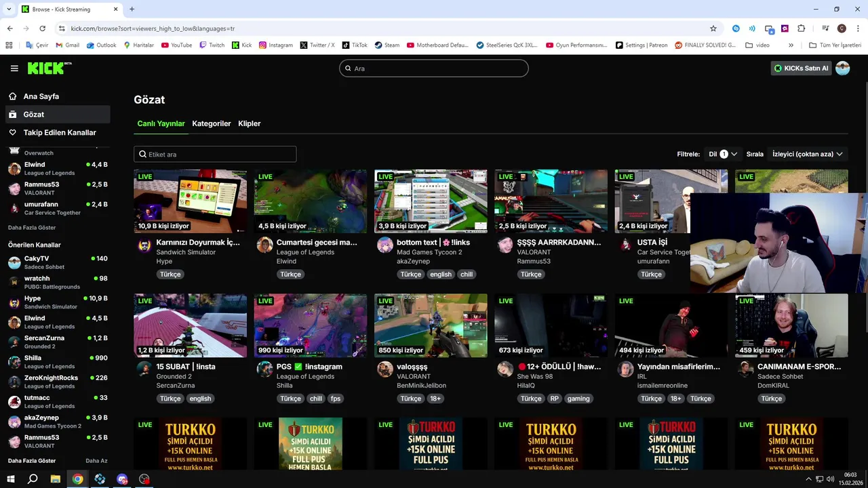The image size is (868, 488).
Task: Click the Etiket ara tag search field
Action: point(215,155)
